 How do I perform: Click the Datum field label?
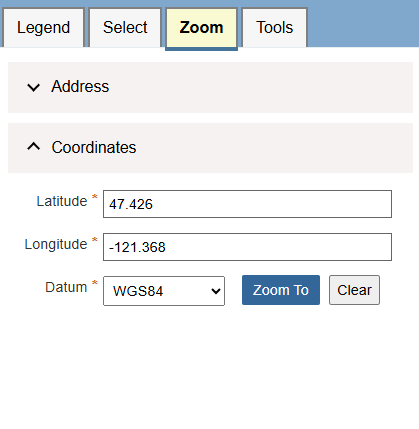pyautogui.click(x=66, y=287)
